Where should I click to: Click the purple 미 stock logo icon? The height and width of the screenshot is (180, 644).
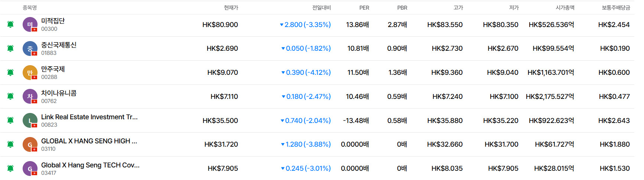[x=30, y=24]
